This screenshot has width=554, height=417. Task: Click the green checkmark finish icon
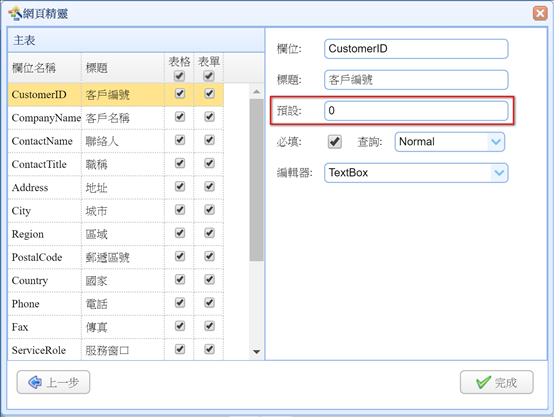click(483, 382)
